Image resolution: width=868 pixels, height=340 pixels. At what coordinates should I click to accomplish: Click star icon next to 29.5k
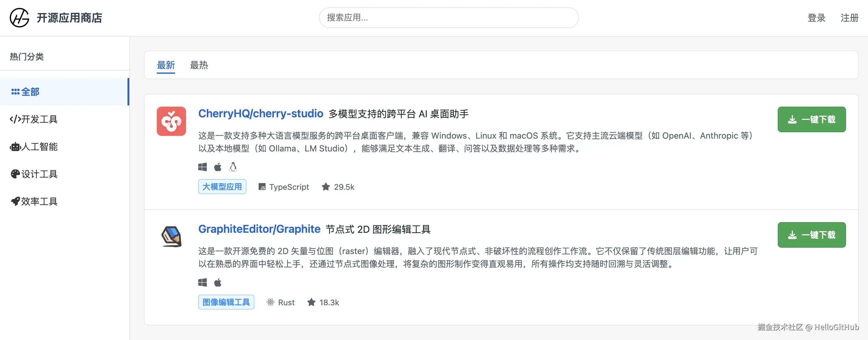pos(325,187)
